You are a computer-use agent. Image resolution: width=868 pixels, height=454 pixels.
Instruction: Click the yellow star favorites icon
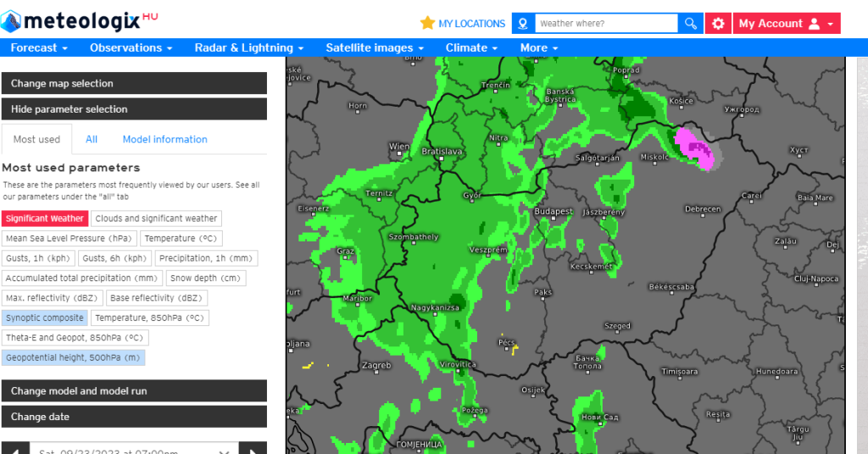tap(427, 23)
